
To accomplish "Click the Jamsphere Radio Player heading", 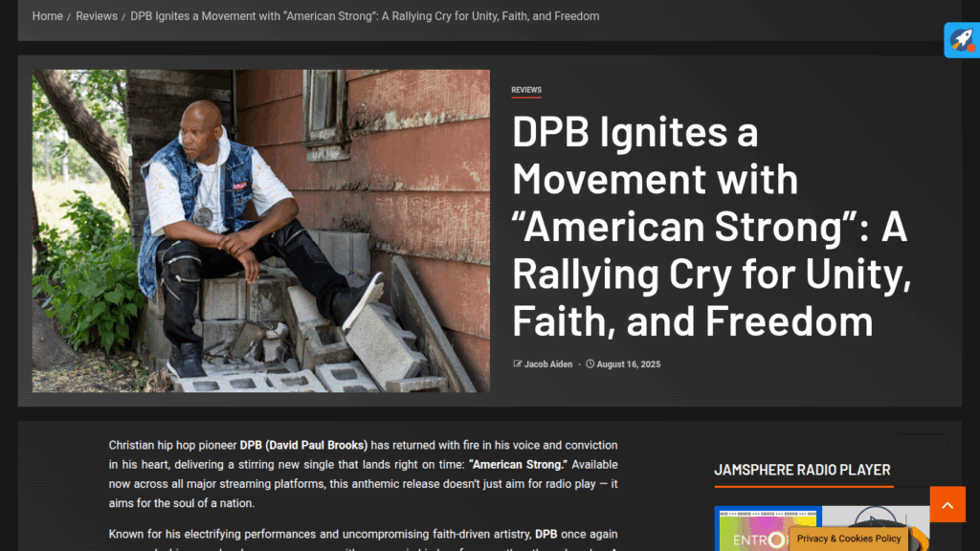I will (x=803, y=470).
